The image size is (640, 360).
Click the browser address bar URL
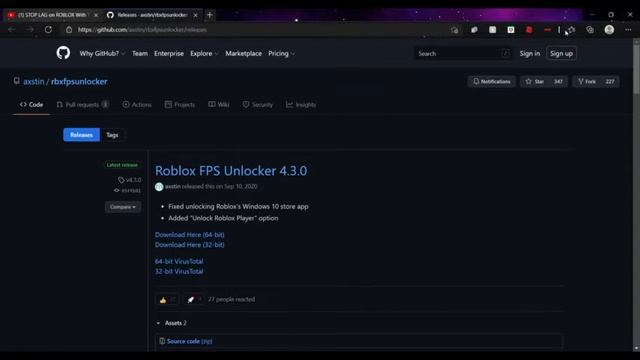tap(142, 29)
